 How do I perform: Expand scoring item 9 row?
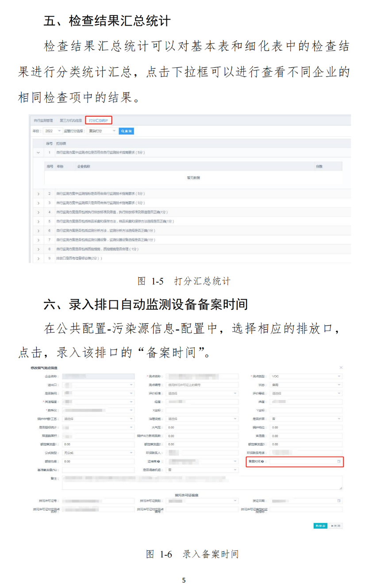pos(38,258)
